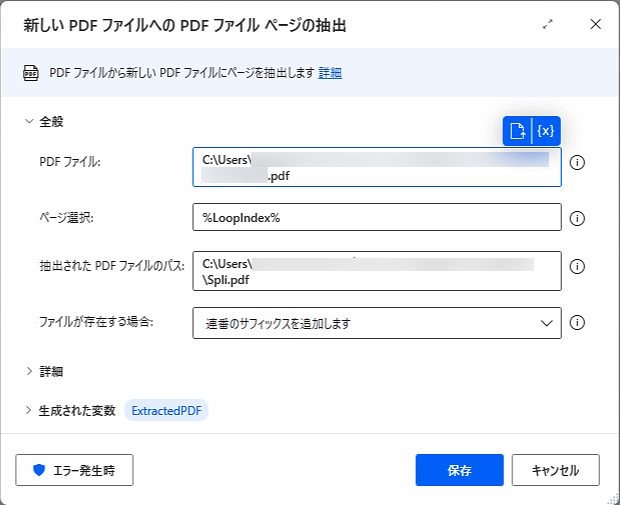The height and width of the screenshot is (505, 620).
Task: Click info icon beside 抽出された PDF ファイルのパス
Action: 577,267
